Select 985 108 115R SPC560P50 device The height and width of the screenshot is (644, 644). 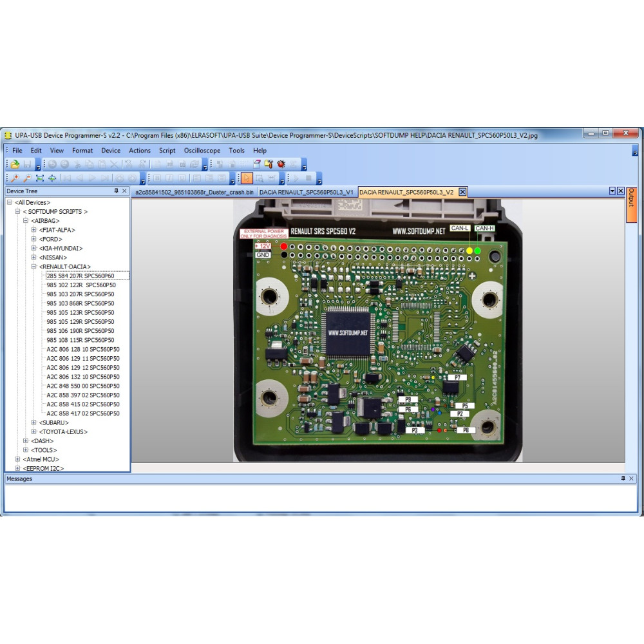[80, 340]
